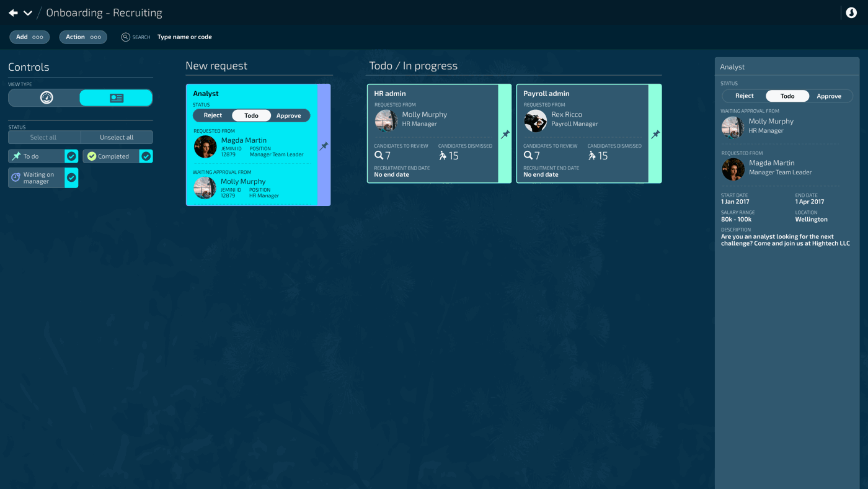Switch to card view type

click(116, 98)
